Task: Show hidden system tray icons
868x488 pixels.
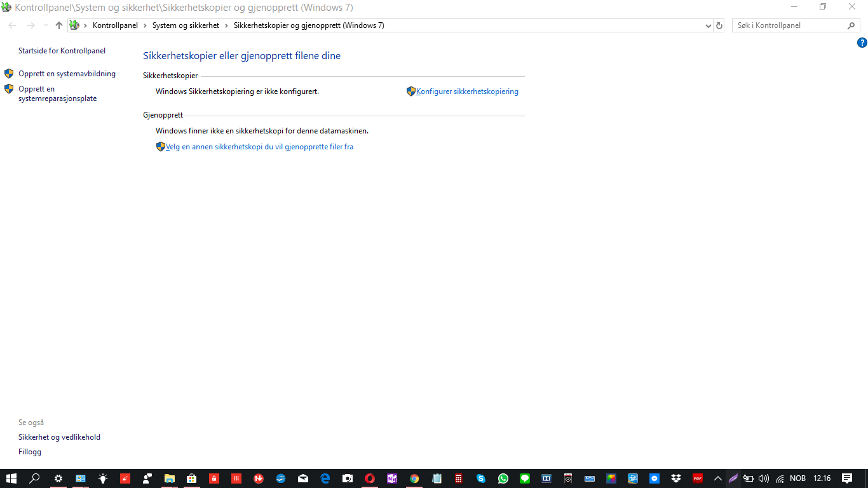Action: [x=718, y=478]
